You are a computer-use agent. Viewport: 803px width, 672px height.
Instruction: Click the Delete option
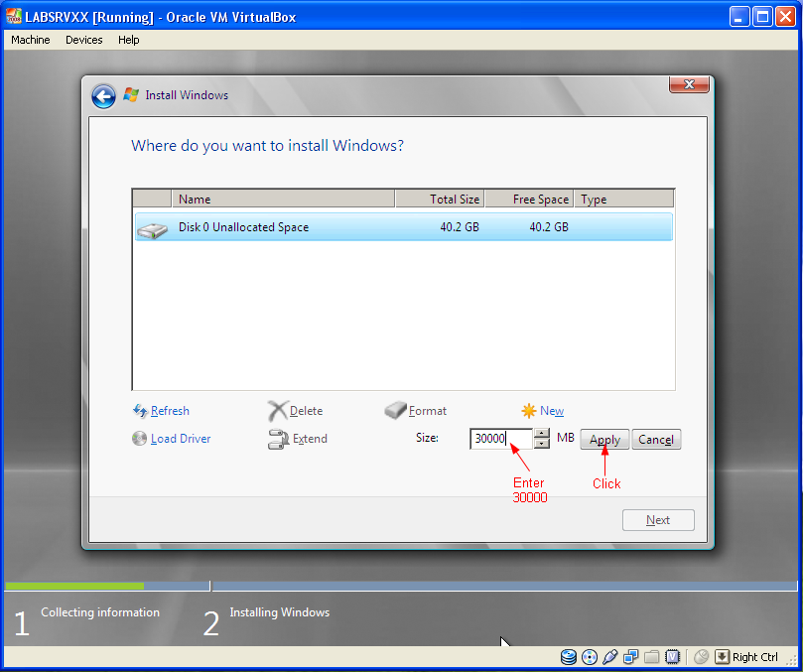pyautogui.click(x=296, y=411)
